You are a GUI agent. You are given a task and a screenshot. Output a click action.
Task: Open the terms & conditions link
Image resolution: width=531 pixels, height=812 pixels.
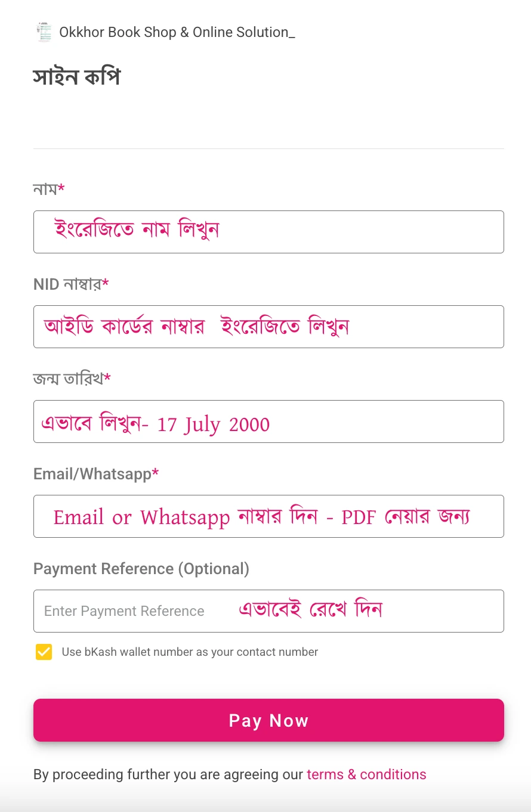[x=366, y=774]
